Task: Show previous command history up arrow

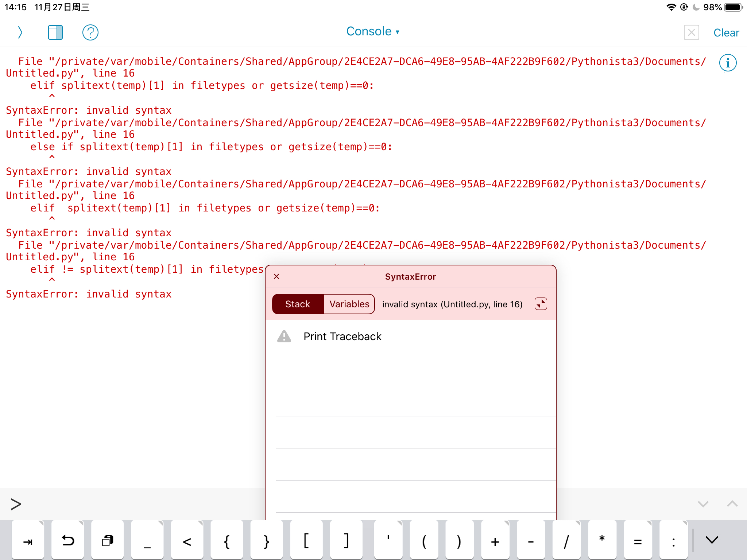Action: point(732,504)
